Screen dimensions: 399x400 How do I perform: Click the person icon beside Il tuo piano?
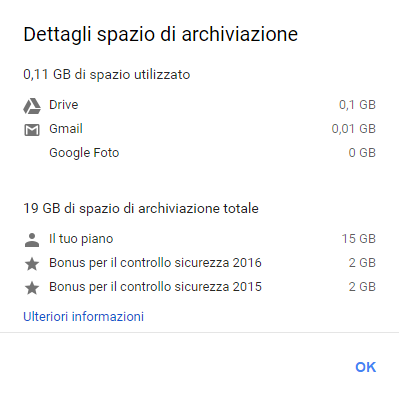click(x=32, y=240)
